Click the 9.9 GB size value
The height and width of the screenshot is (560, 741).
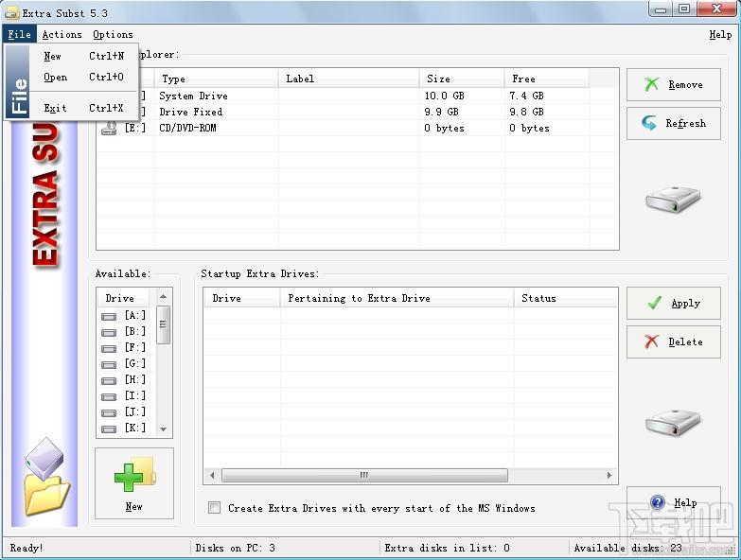[x=441, y=112]
